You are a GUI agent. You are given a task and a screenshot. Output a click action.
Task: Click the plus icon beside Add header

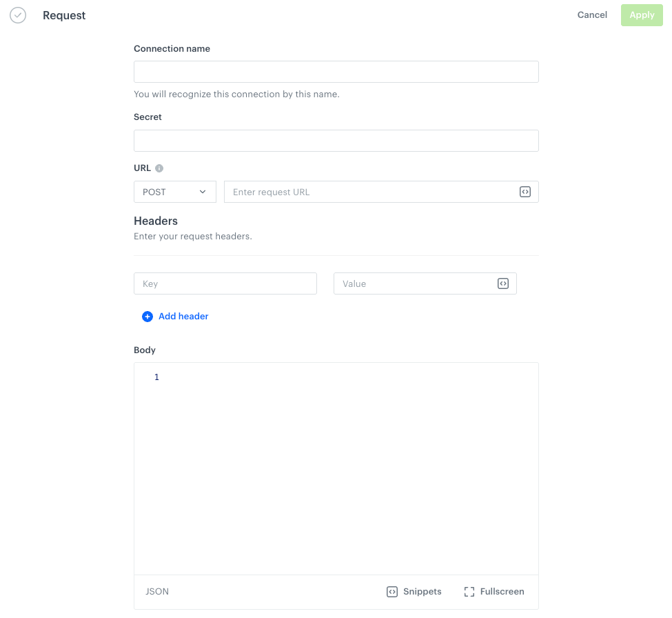(x=147, y=316)
